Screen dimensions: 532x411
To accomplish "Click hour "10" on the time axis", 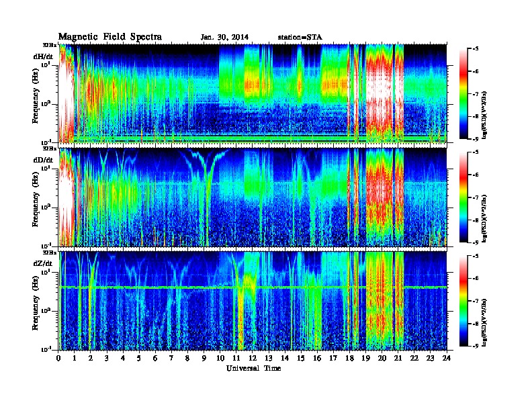I will tap(220, 358).
